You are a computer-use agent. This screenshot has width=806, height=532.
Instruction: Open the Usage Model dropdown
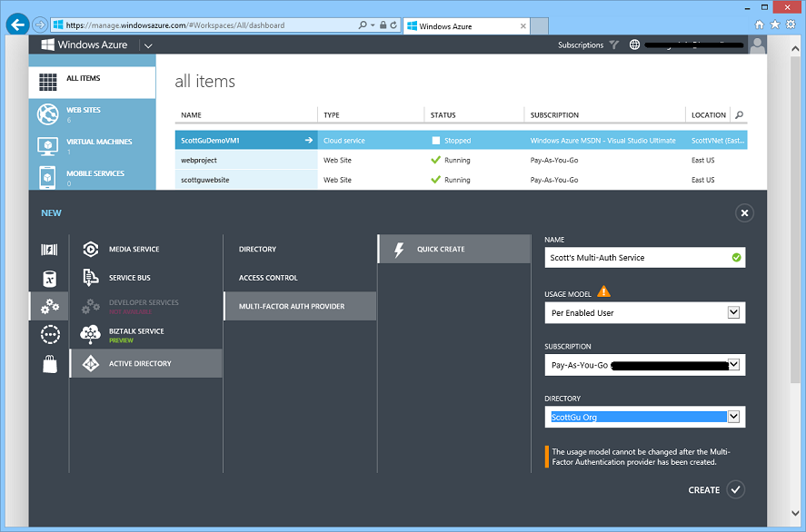(x=645, y=312)
